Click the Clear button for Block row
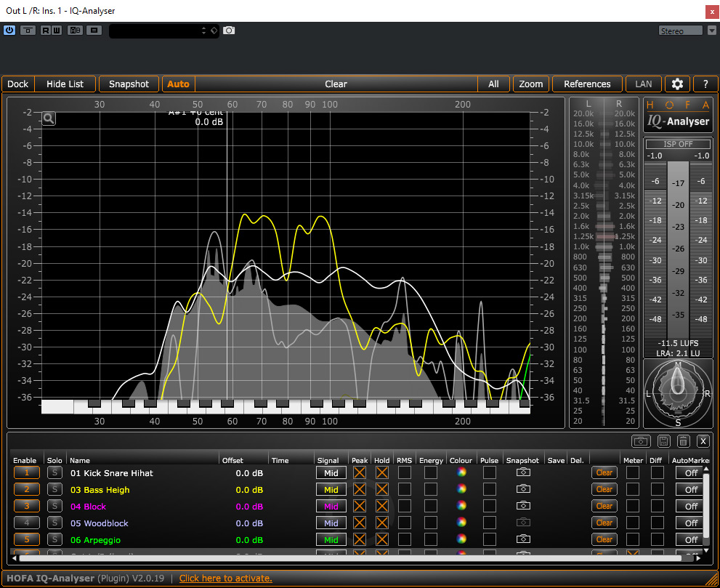Image resolution: width=720 pixels, height=588 pixels. (x=604, y=506)
